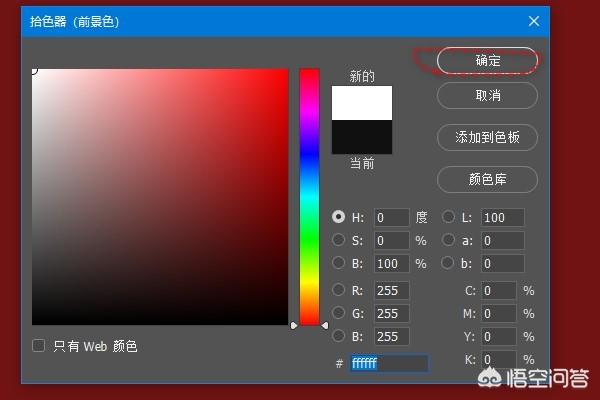Click the S percent input field
Image resolution: width=600 pixels, height=400 pixels.
(391, 240)
